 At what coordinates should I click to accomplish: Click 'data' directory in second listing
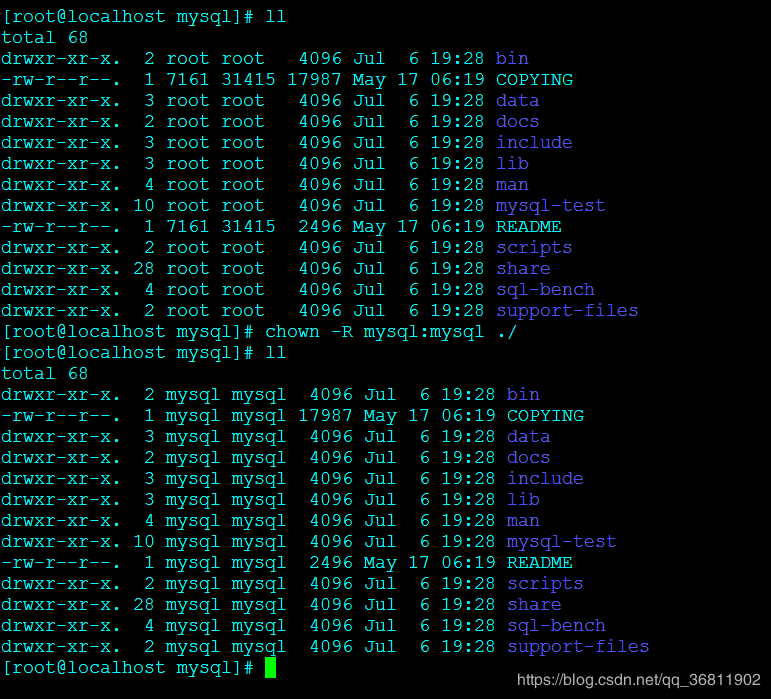528,436
